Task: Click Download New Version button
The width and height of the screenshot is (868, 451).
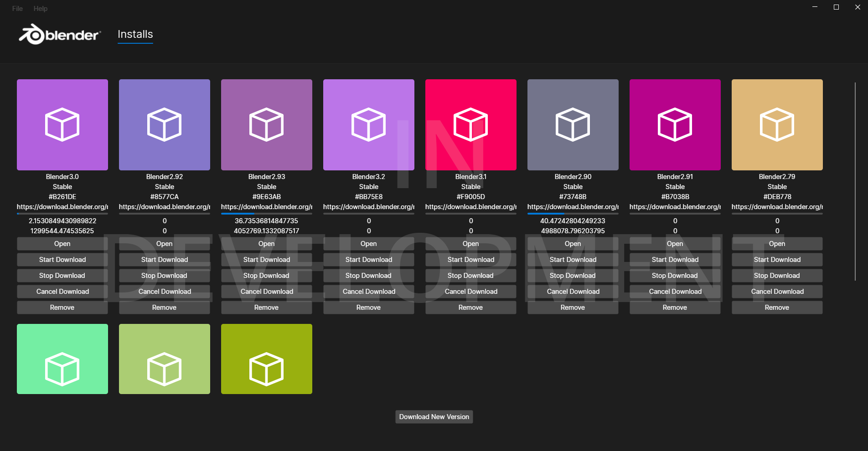Action: [x=434, y=417]
